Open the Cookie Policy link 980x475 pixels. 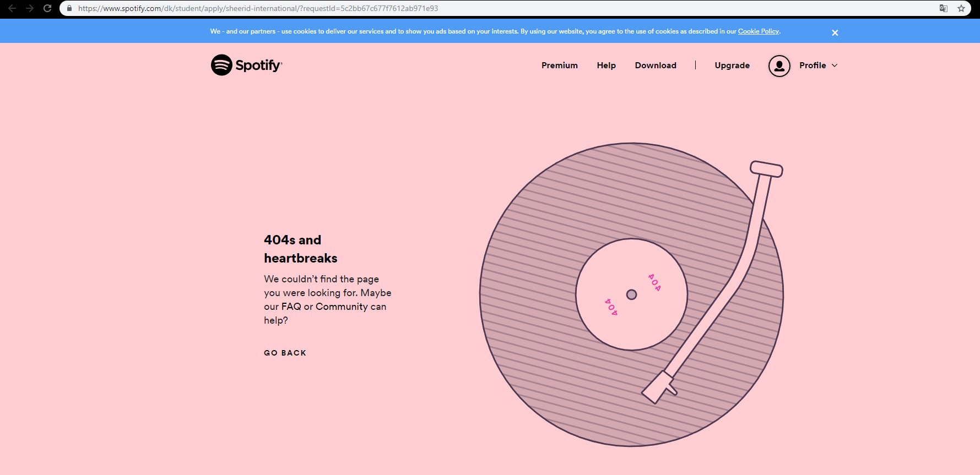point(759,31)
